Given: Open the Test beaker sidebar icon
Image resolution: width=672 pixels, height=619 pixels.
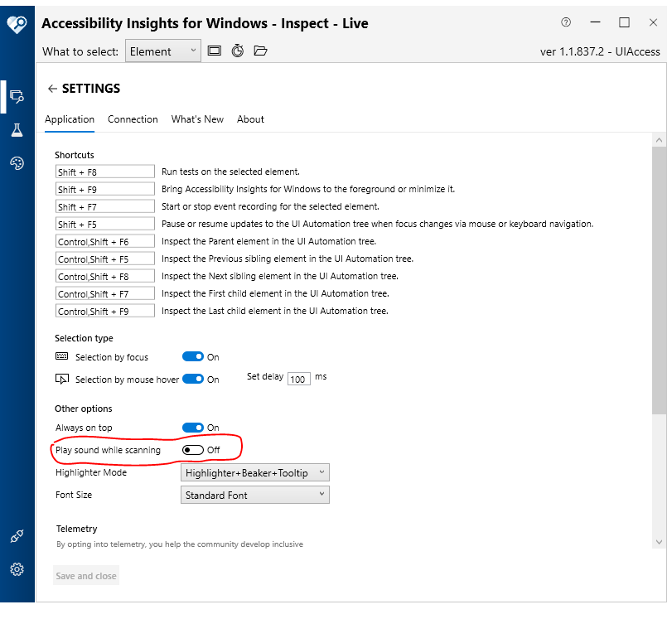Looking at the screenshot, I should 17,130.
